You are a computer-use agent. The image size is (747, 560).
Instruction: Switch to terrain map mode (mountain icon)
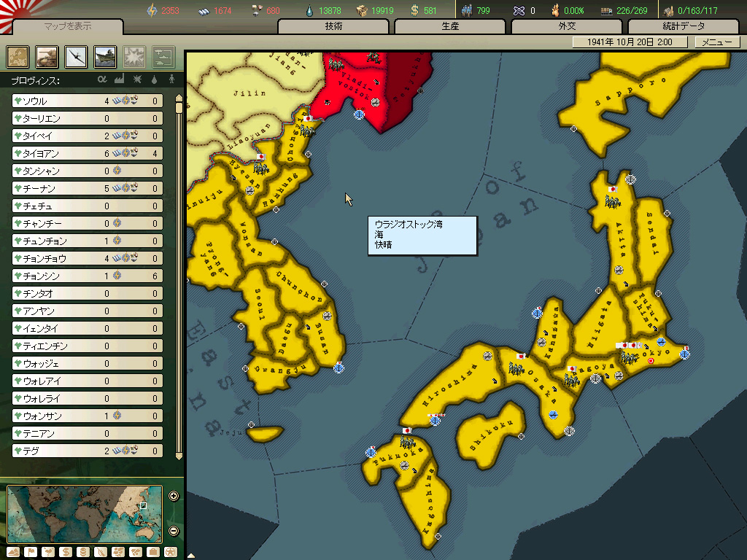(x=14, y=551)
